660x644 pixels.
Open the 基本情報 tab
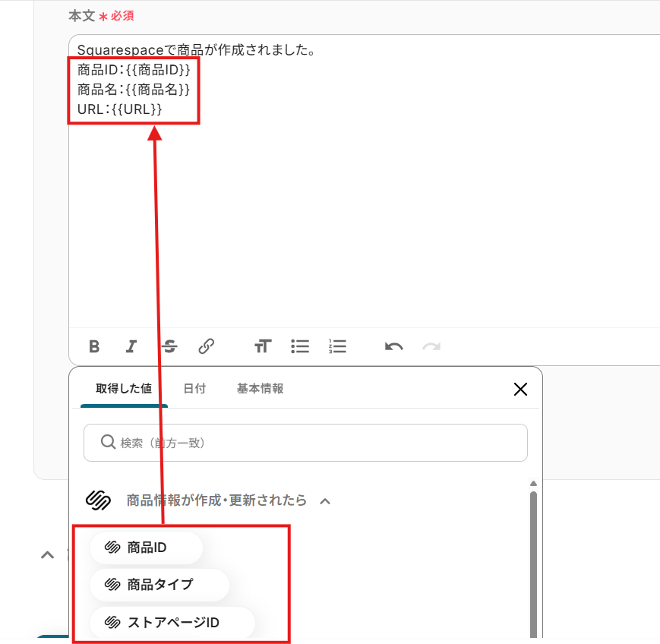click(x=261, y=389)
